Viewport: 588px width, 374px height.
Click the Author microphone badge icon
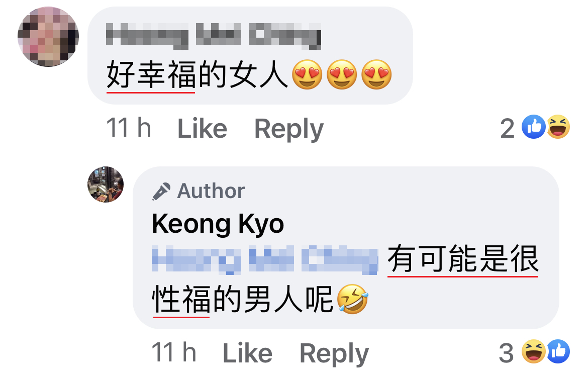point(162,192)
